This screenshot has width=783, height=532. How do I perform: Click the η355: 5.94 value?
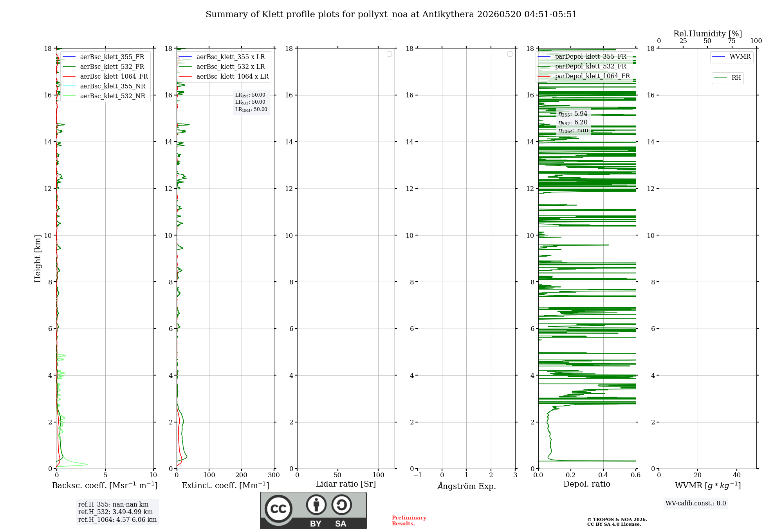573,114
